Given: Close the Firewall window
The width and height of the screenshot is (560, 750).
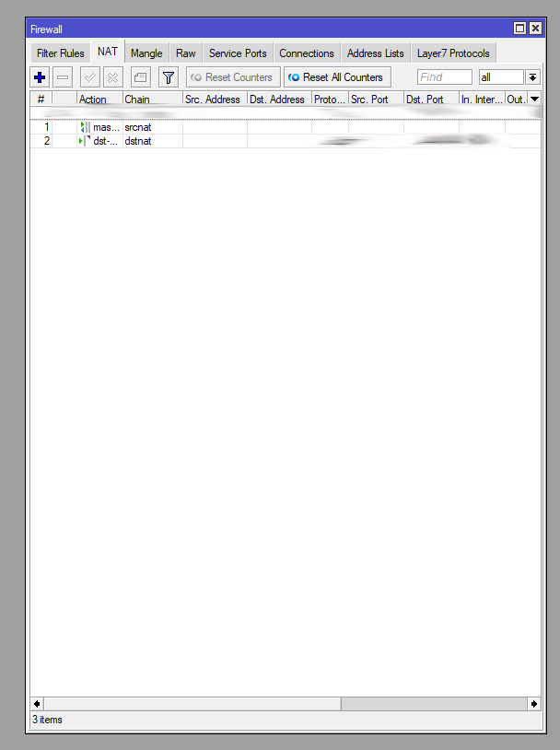Looking at the screenshot, I should (535, 29).
